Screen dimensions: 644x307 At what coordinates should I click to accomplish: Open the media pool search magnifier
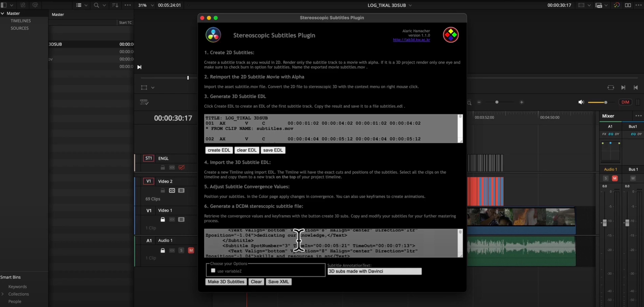(96, 5)
